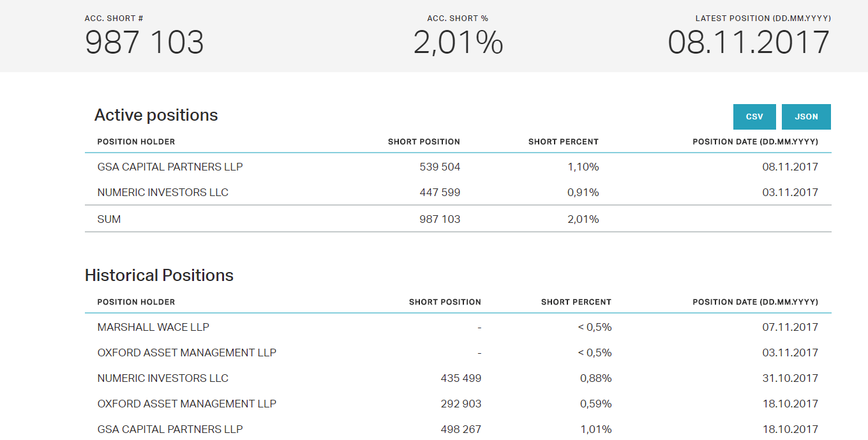
Task: Click Short Percent header in Historical Positions
Action: coord(576,302)
